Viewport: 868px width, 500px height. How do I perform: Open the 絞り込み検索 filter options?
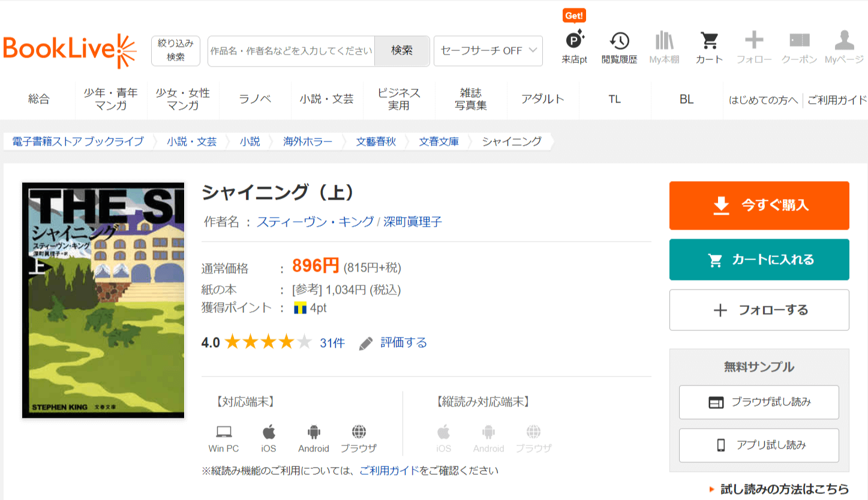[x=176, y=50]
